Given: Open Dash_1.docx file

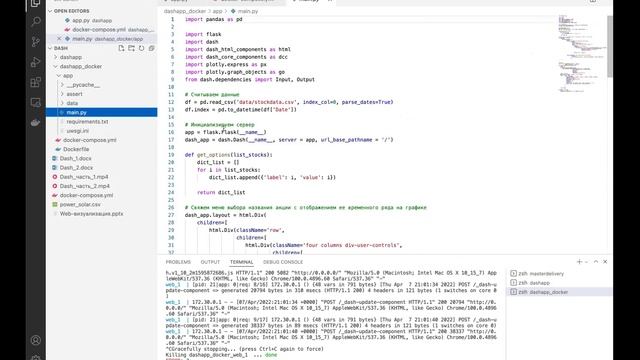Looking at the screenshot, I should tap(76, 158).
